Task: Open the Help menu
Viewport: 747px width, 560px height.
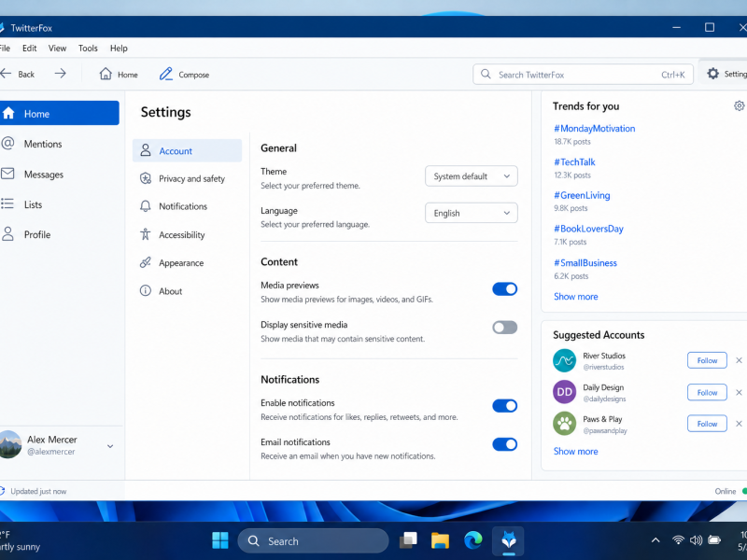Action: click(119, 49)
